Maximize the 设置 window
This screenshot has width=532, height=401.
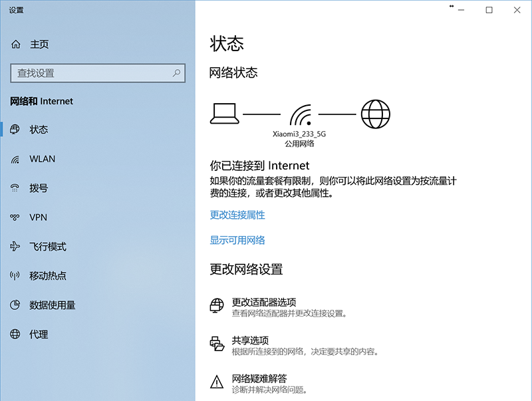pos(489,10)
